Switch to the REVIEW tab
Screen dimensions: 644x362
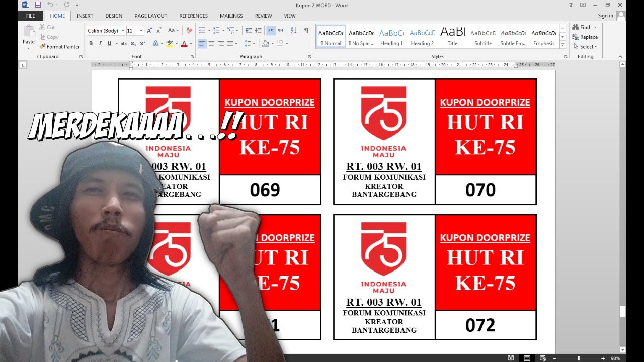(263, 16)
